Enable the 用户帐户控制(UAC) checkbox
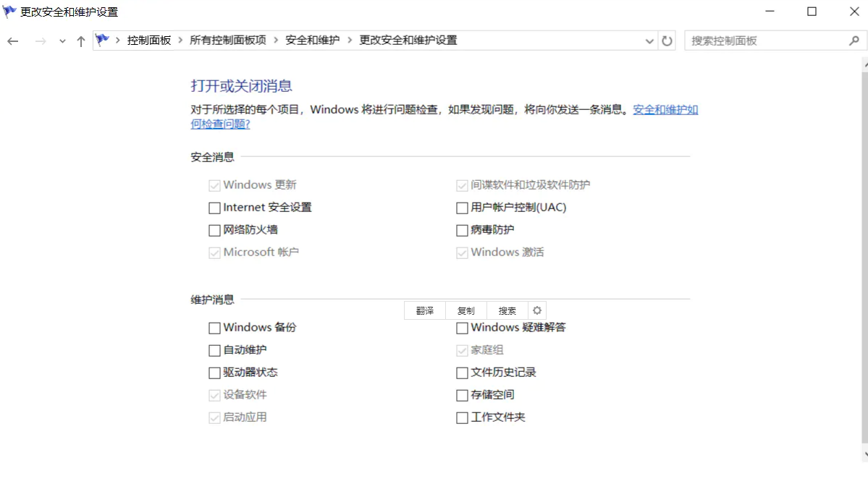 coord(462,208)
